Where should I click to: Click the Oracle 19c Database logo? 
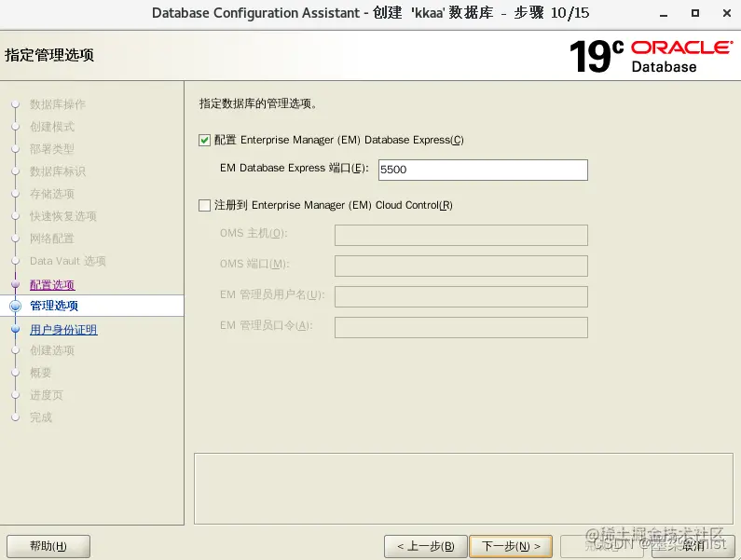click(652, 56)
